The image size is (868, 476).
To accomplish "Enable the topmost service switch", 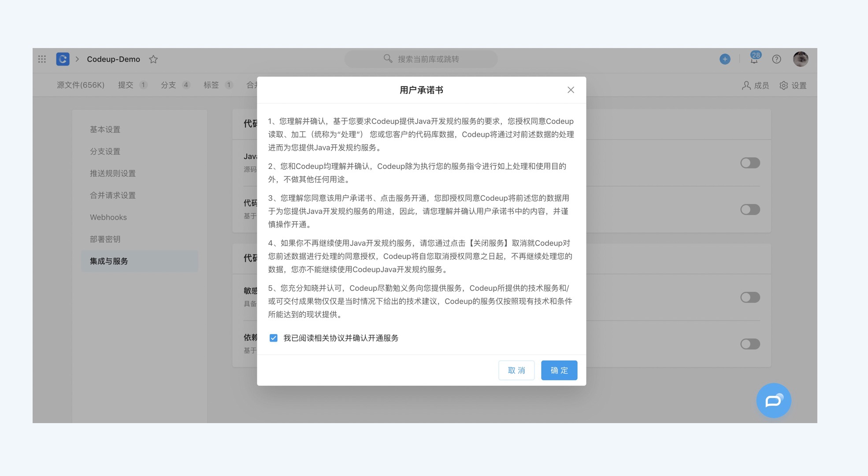I will click(750, 163).
